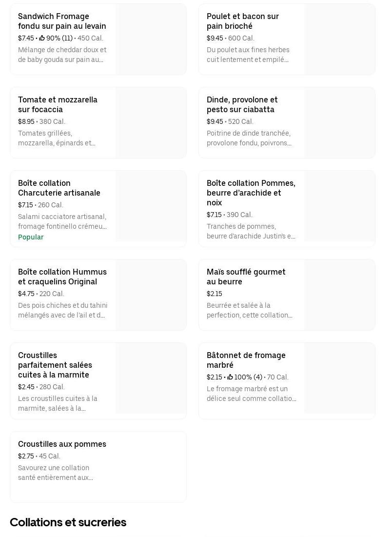The width and height of the screenshot is (392, 537).
Task: Click the Popular tag on Charcuterie box
Action: point(31,237)
